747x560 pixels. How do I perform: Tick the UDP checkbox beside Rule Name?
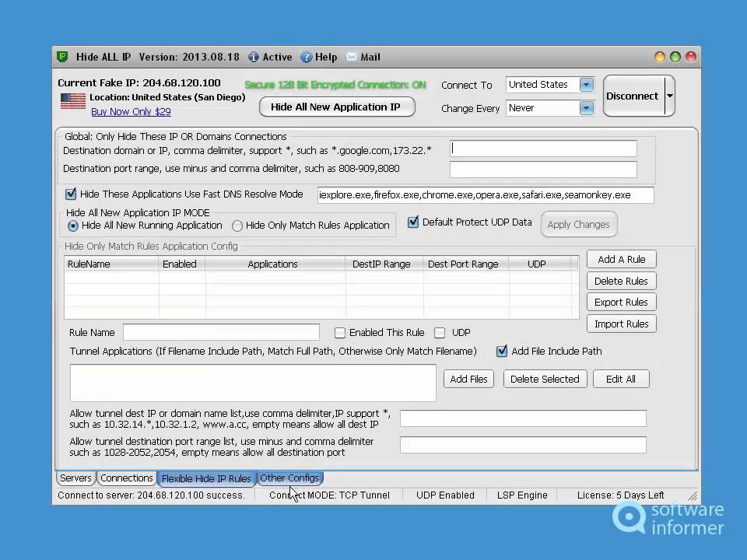[x=440, y=332]
